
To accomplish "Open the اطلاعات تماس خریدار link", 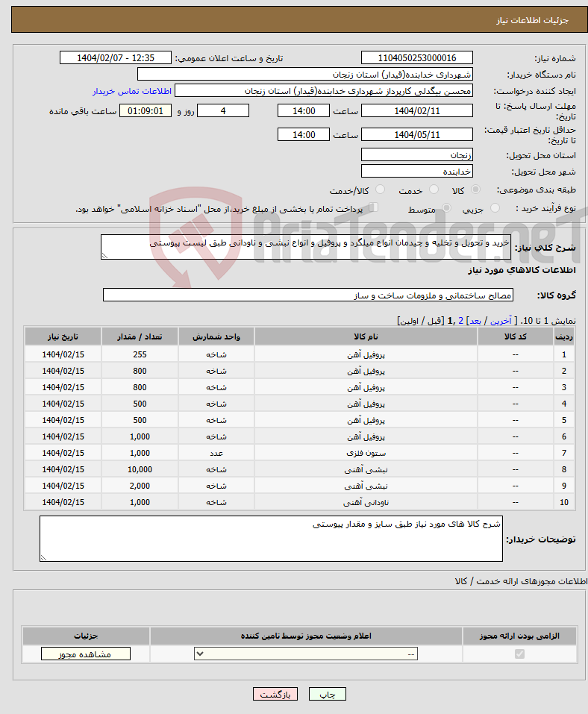I will coord(132,91).
